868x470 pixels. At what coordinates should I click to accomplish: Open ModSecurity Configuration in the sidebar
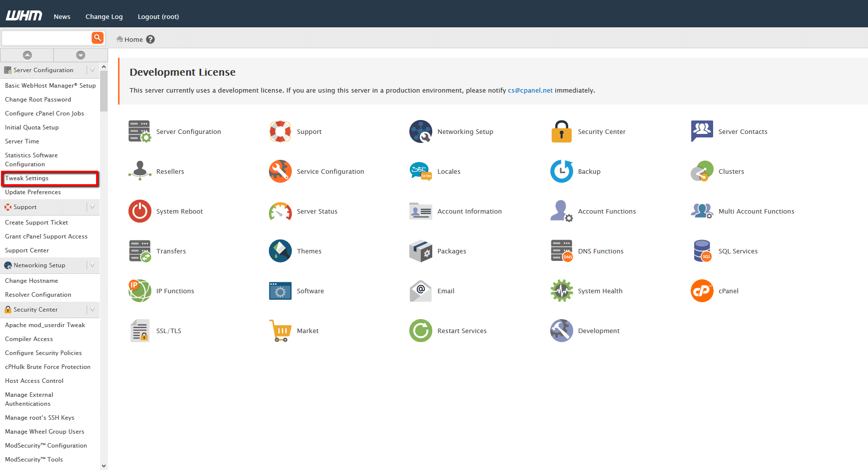(46, 446)
